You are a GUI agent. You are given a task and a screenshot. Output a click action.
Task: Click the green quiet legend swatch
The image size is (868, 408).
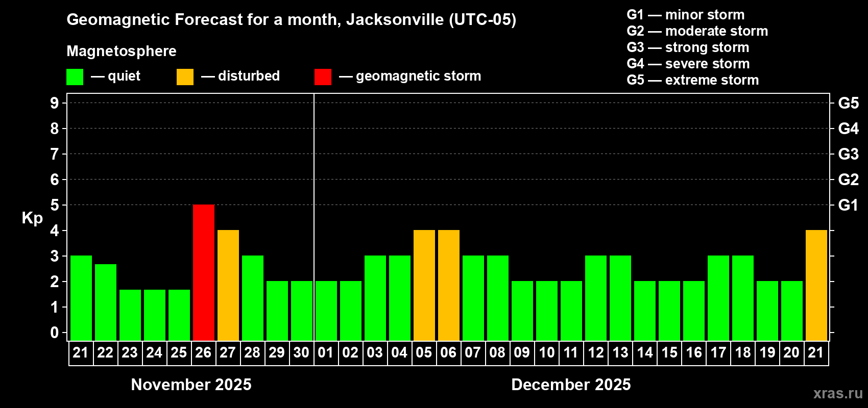(75, 77)
